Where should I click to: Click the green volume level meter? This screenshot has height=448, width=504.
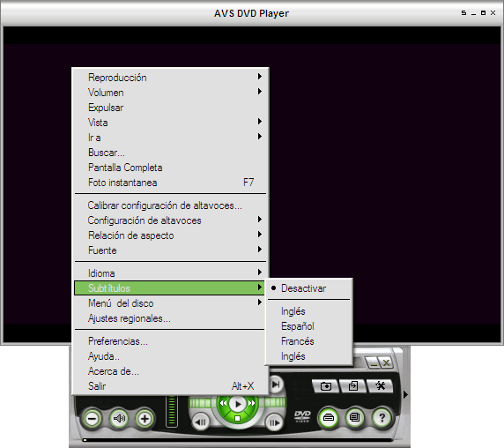[x=172, y=412]
